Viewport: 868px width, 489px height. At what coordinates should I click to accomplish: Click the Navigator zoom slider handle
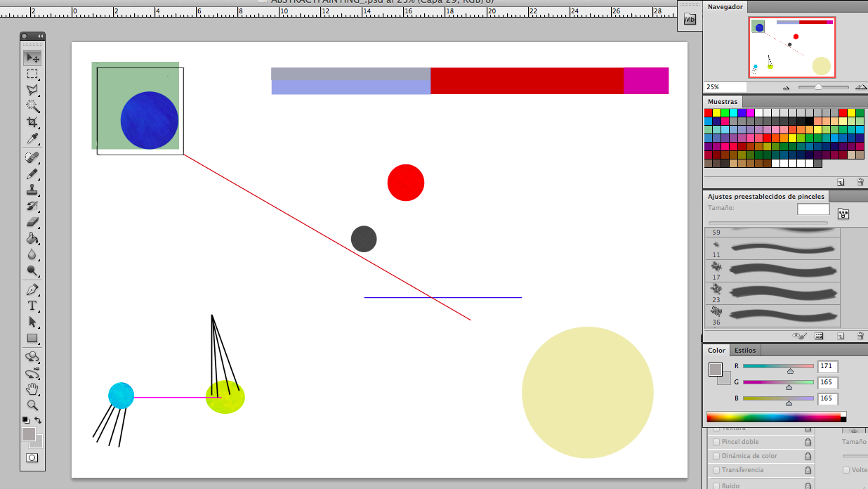(x=819, y=87)
